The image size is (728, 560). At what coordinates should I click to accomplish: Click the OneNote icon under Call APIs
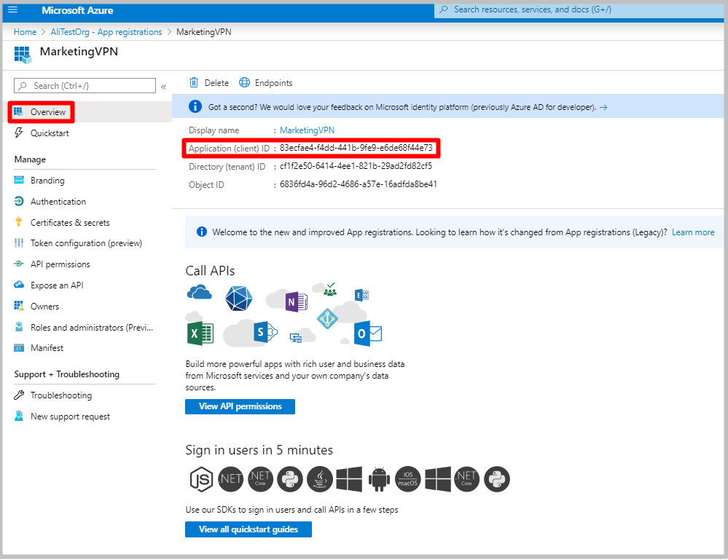[296, 302]
